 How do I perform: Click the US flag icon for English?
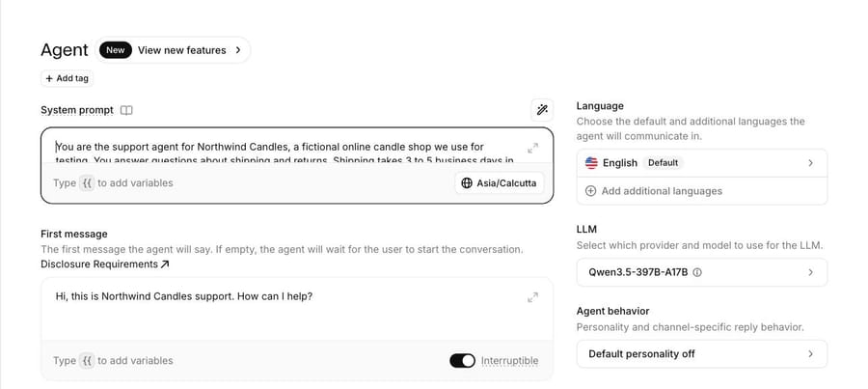pos(591,163)
